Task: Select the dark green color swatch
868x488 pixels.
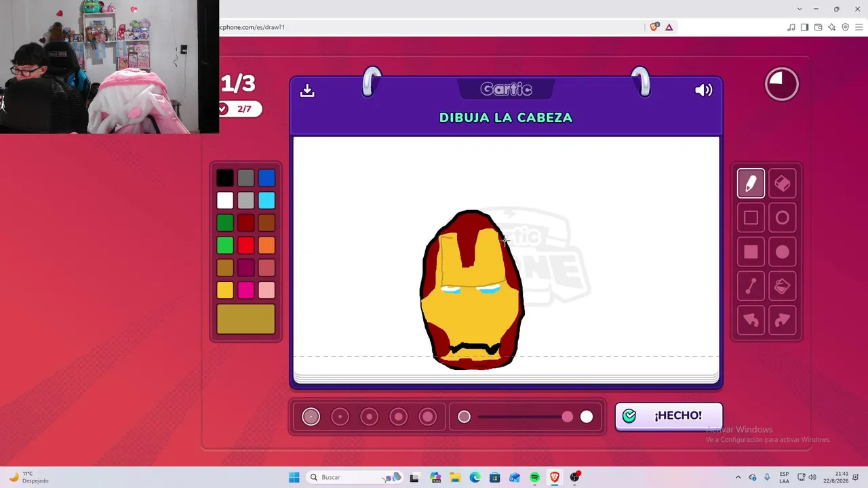Action: click(x=225, y=222)
